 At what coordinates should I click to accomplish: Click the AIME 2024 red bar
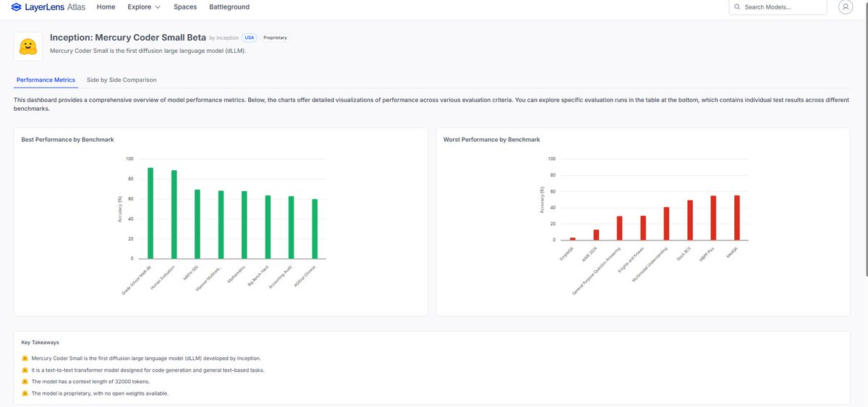[596, 235]
